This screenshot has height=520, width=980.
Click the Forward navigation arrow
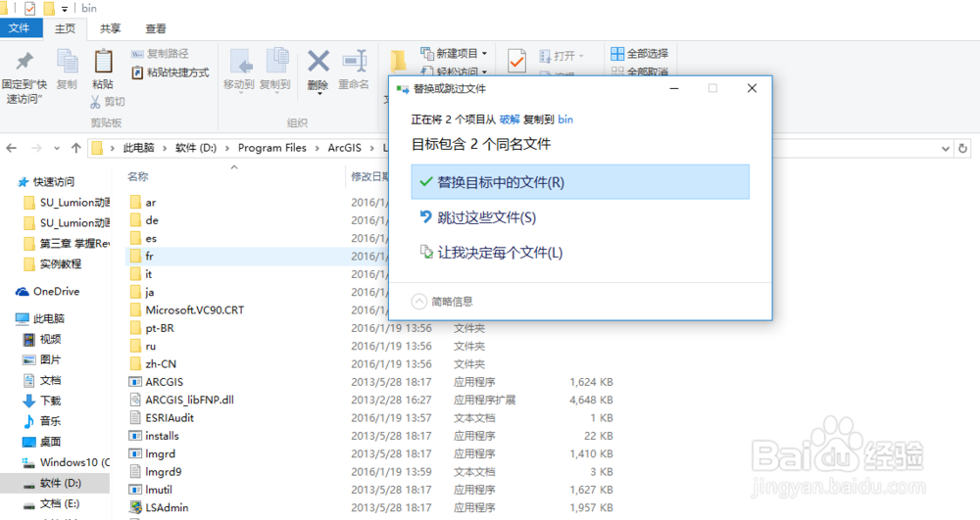point(36,148)
